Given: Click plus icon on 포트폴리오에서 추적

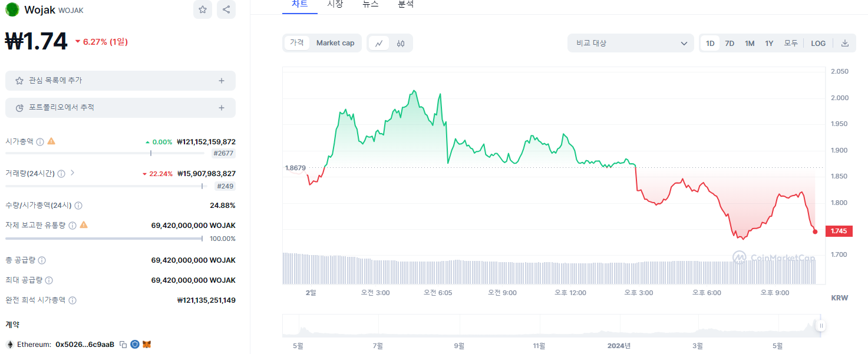Looking at the screenshot, I should click(x=222, y=108).
